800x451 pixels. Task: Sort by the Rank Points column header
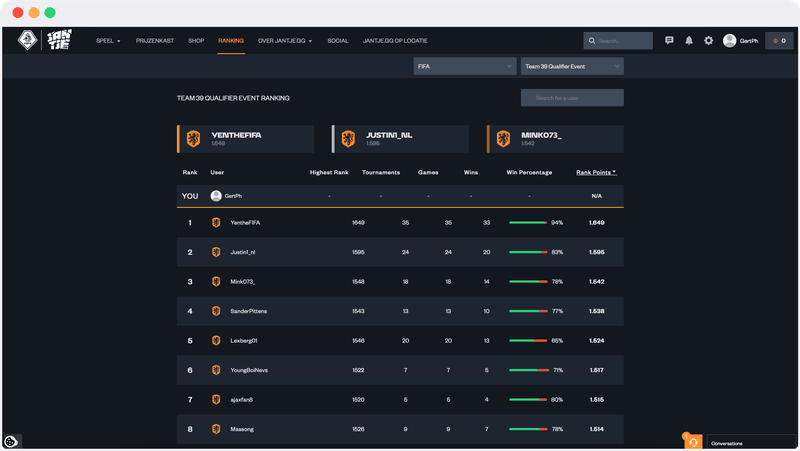(x=596, y=172)
